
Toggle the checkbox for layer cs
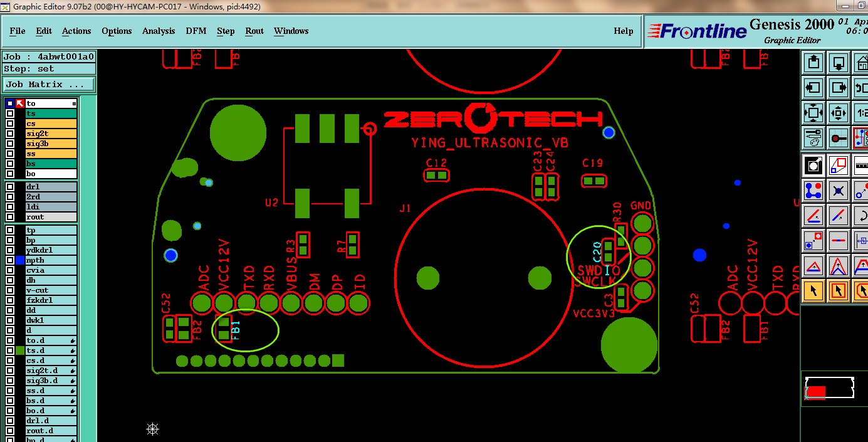point(10,124)
